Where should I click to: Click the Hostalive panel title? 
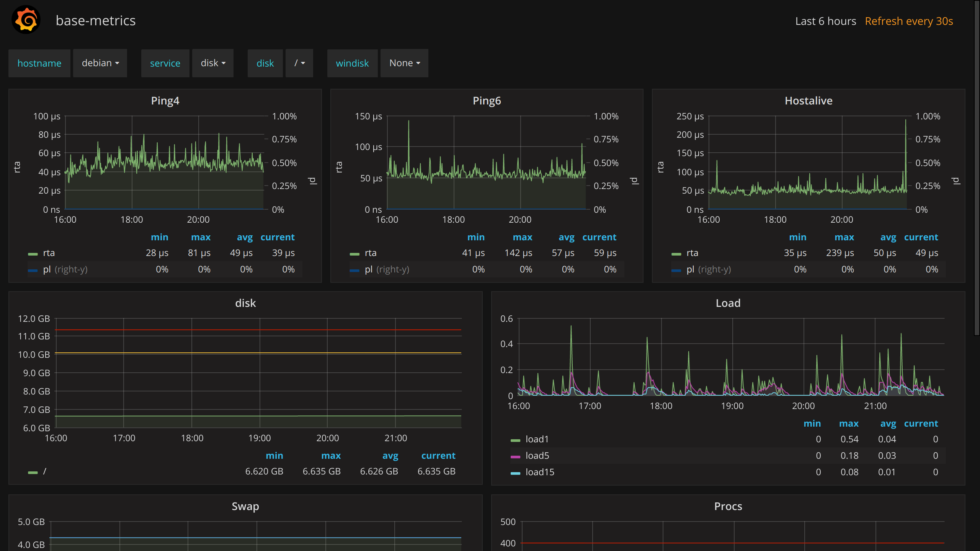click(808, 101)
